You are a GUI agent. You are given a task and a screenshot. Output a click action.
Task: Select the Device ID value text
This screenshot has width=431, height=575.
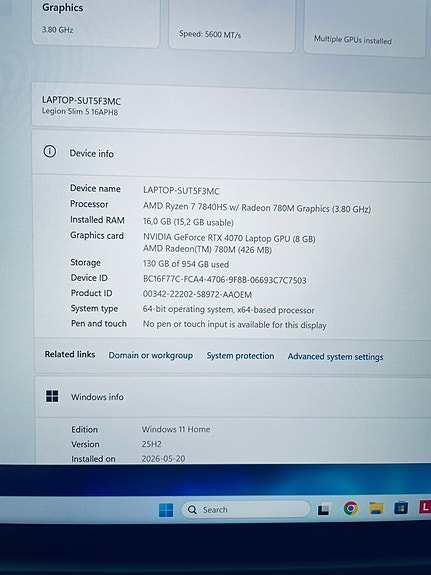click(224, 280)
